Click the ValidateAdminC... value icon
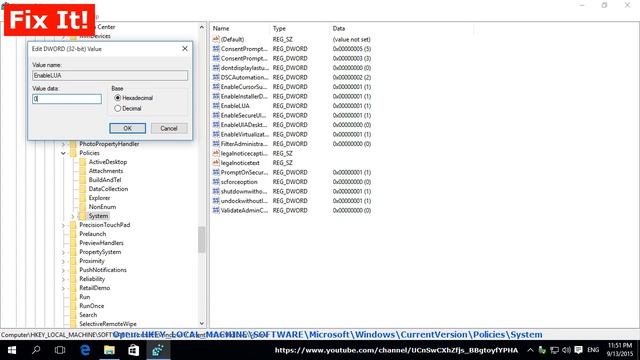This screenshot has width=640, height=360. pos(216,210)
